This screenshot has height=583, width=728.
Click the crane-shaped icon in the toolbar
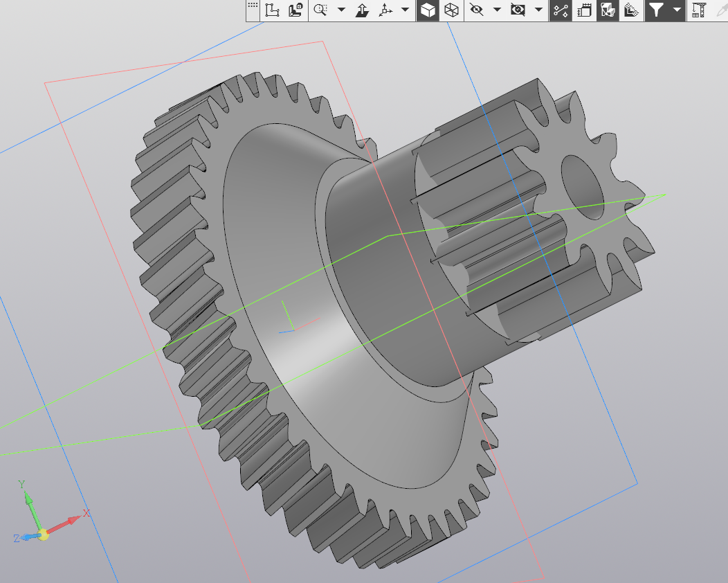tap(698, 10)
